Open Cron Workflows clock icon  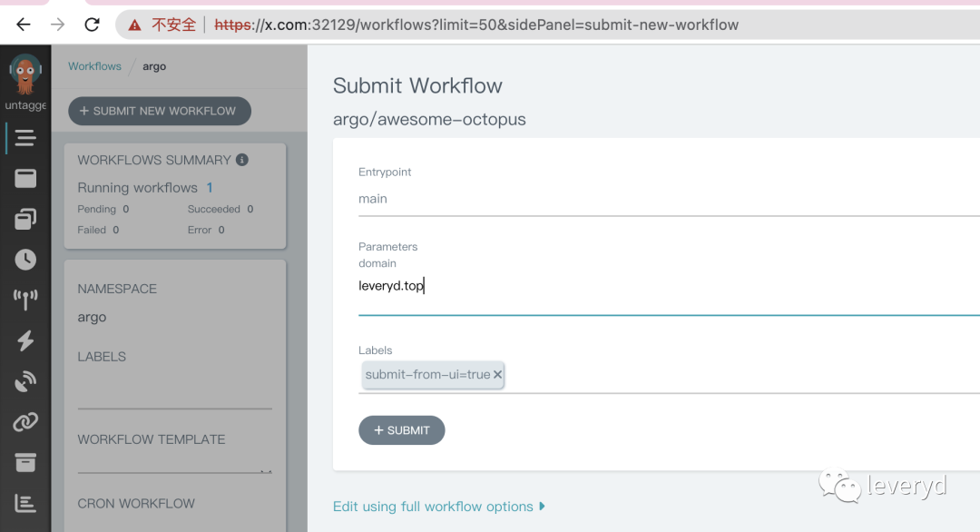pyautogui.click(x=25, y=260)
